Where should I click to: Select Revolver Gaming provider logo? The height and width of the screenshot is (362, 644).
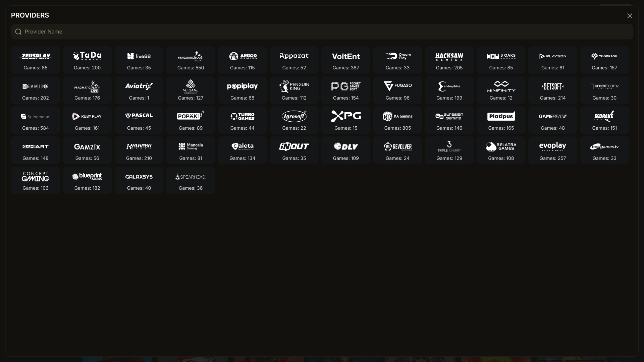397,146
